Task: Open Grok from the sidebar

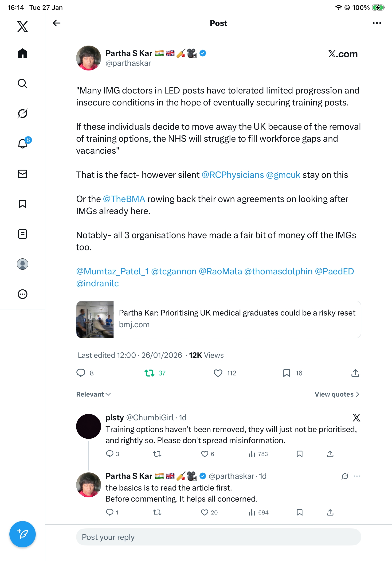Action: 23,114
